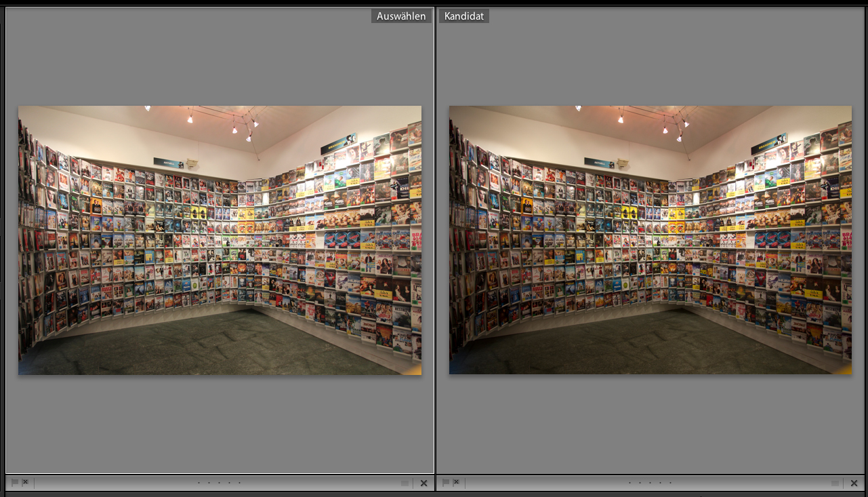The image size is (868, 497).
Task: Set color label on the Auswählen photo
Action: [x=405, y=483]
